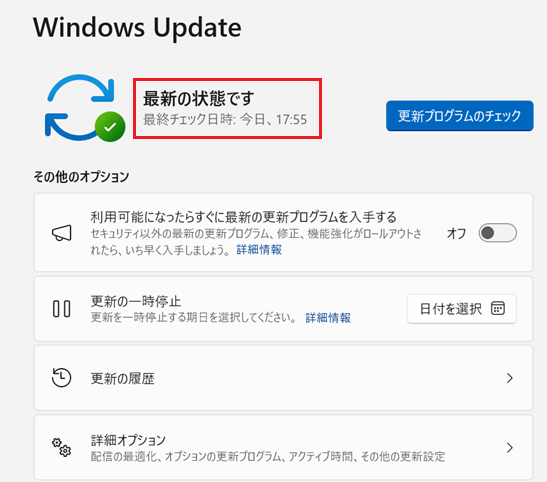Image resolution: width=547 pixels, height=482 pixels.
Task: Open 詳細情報 link under early updates description
Action: (259, 250)
